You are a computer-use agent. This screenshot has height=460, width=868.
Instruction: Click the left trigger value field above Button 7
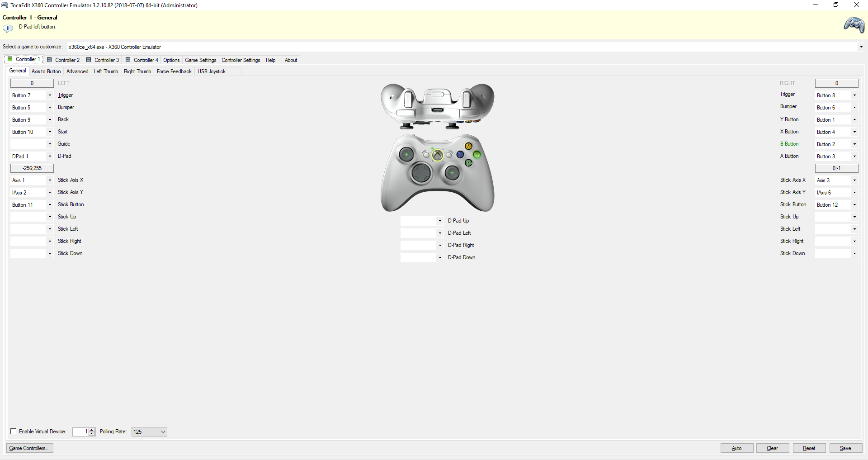pos(32,83)
